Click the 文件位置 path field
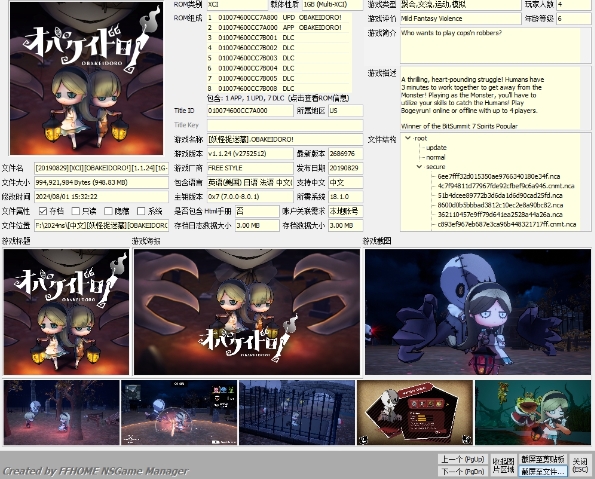595x479 pixels. 101,225
